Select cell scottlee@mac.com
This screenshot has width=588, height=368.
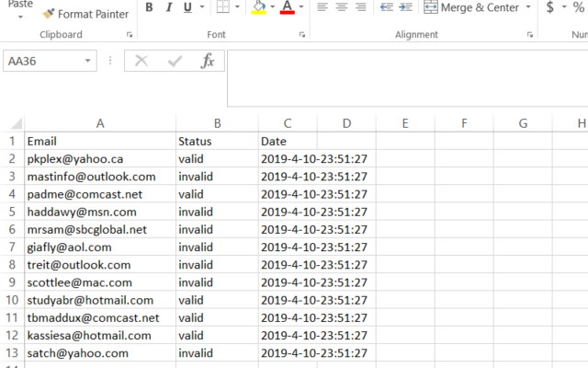tap(100, 282)
